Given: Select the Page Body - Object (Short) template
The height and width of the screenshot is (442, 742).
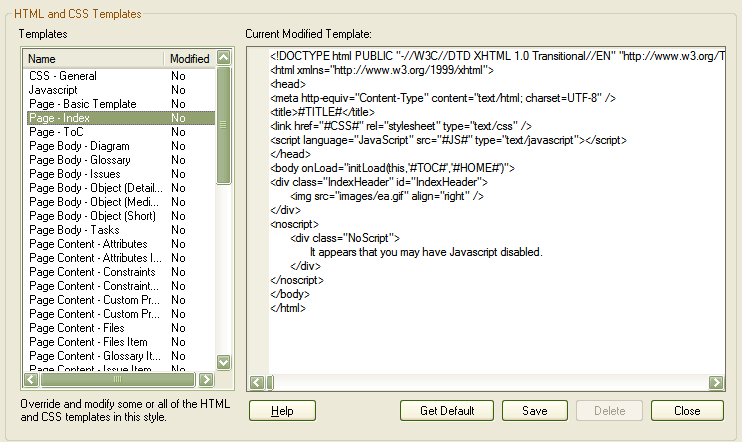Looking at the screenshot, I should coord(121,216).
